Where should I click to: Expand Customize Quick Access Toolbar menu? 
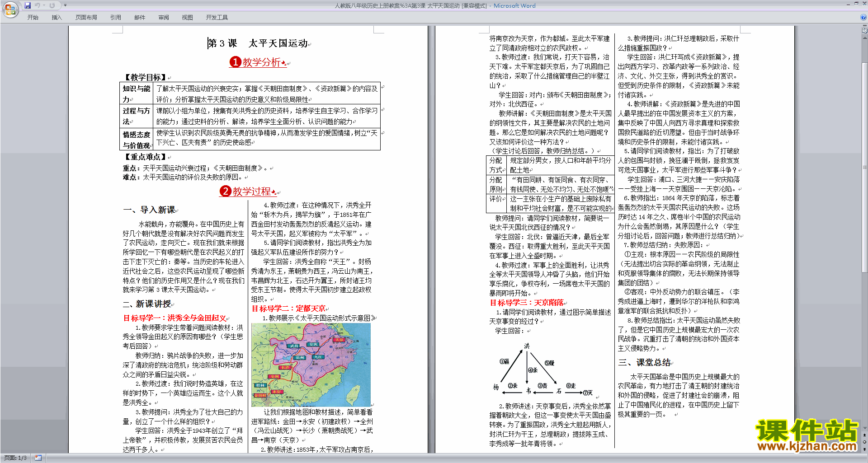coord(65,5)
